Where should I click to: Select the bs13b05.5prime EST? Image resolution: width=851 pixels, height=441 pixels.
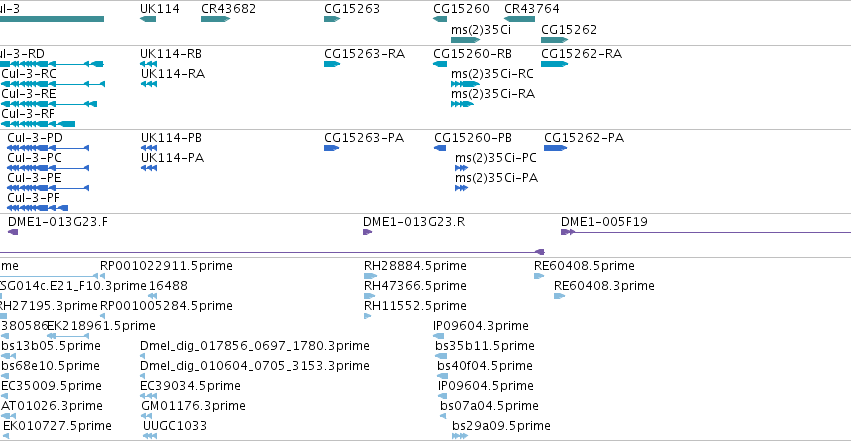(x=51, y=346)
